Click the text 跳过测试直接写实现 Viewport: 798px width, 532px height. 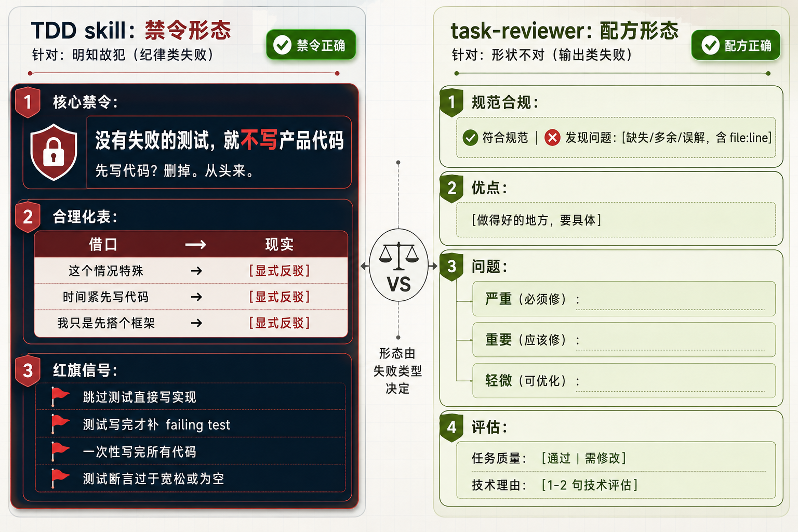pos(140,397)
